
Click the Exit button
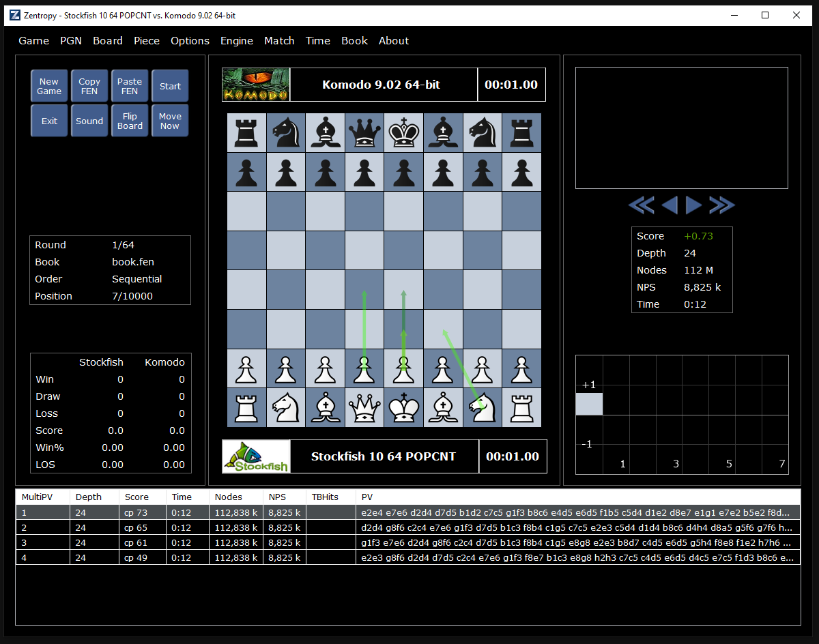pyautogui.click(x=49, y=121)
